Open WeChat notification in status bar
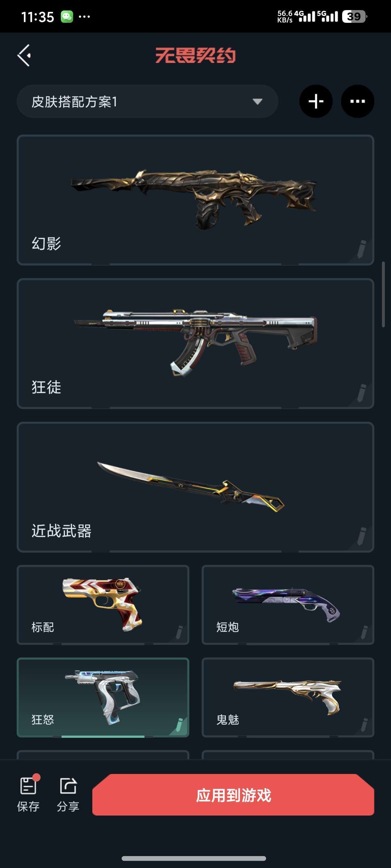The image size is (391, 868). (x=67, y=17)
